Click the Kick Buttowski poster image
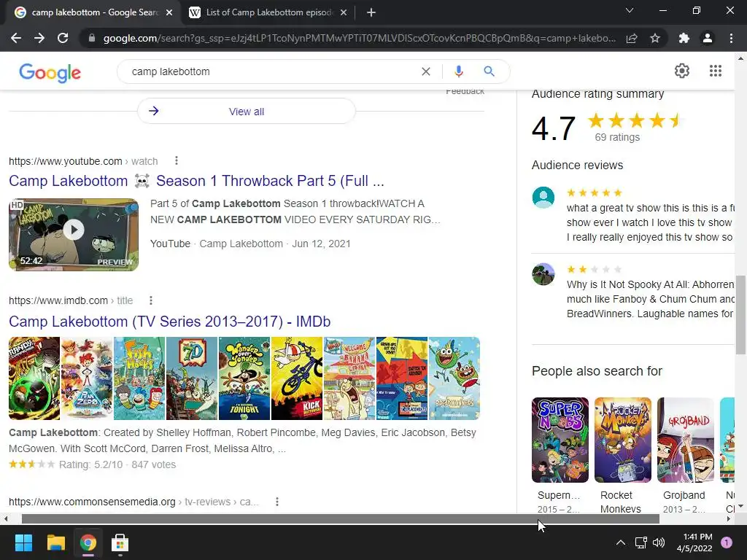The height and width of the screenshot is (560, 747). [297, 378]
